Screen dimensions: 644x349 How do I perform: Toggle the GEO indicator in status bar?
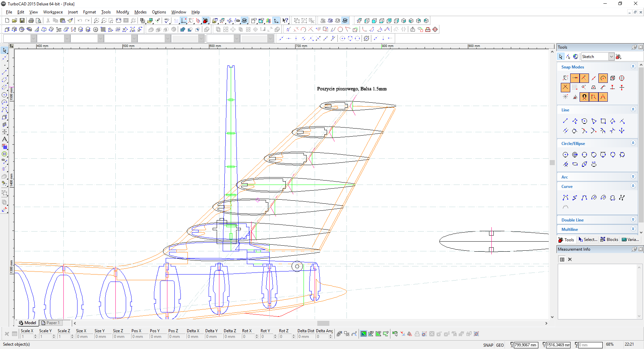tap(500, 345)
